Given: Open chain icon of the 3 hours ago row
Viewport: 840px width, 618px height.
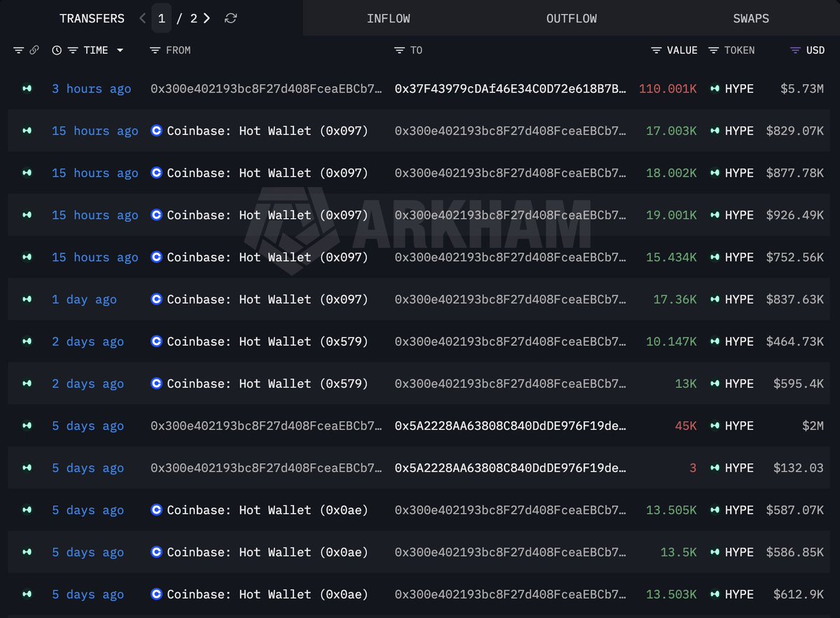Looking at the screenshot, I should click(x=27, y=89).
